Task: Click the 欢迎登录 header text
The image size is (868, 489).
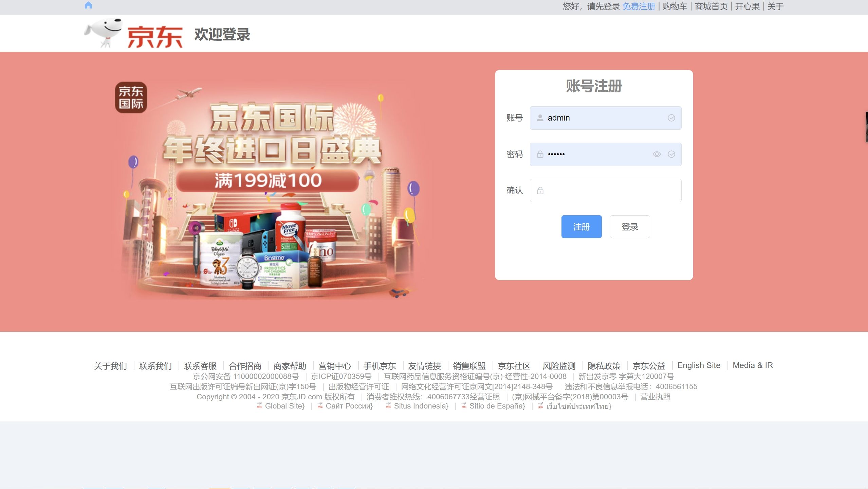Action: (222, 35)
